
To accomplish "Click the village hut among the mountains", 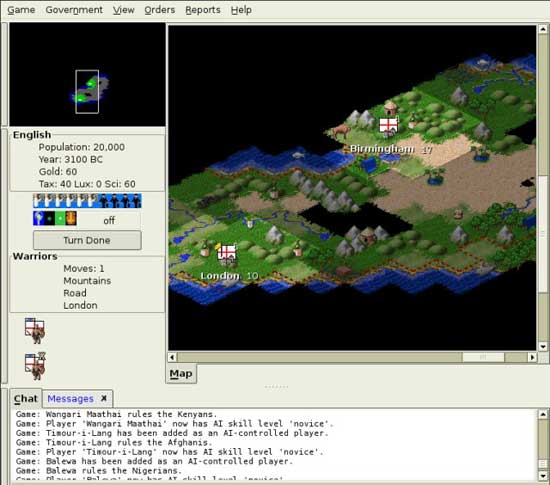I will click(367, 235).
